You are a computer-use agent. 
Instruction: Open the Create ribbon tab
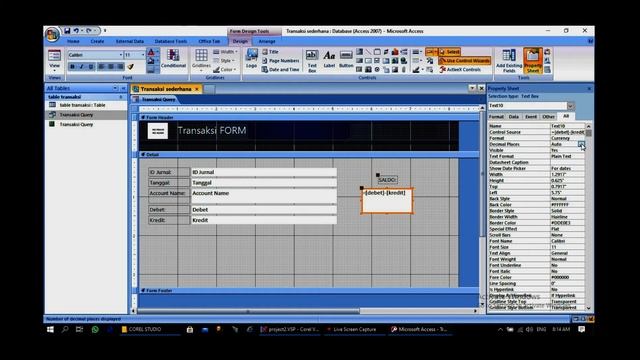pos(97,41)
